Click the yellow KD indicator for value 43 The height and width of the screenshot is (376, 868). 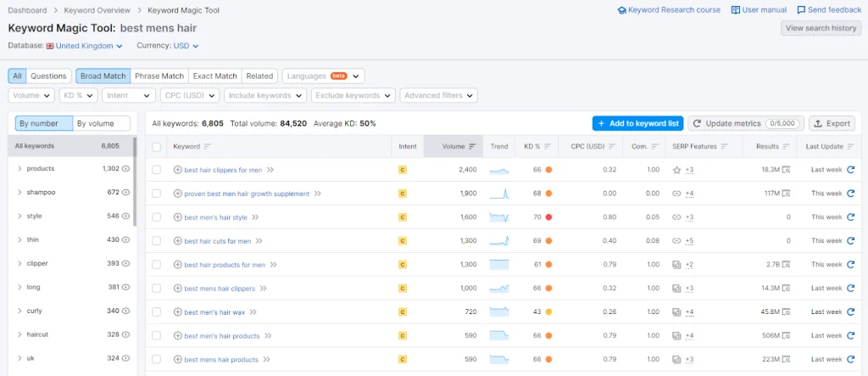(x=548, y=312)
